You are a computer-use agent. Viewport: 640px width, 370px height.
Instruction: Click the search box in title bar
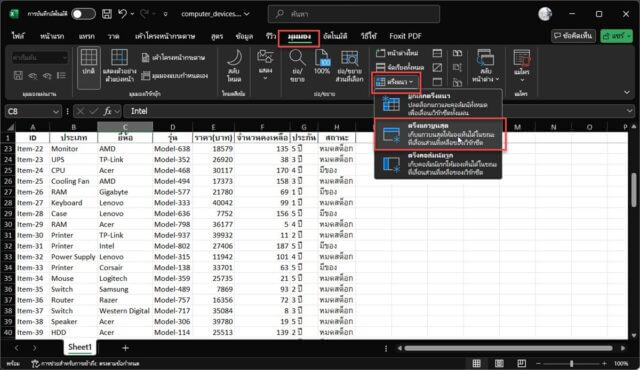tap(354, 14)
